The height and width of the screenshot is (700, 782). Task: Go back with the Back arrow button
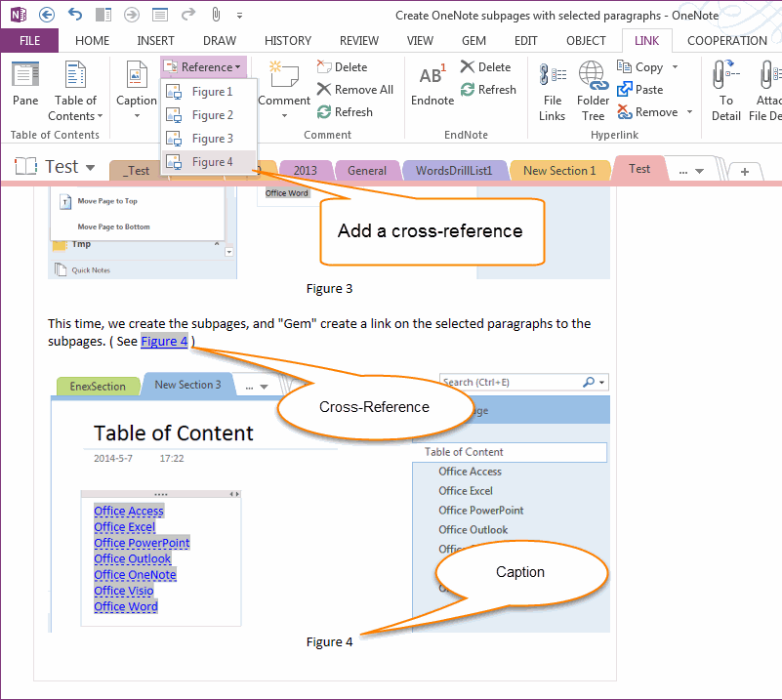point(47,15)
